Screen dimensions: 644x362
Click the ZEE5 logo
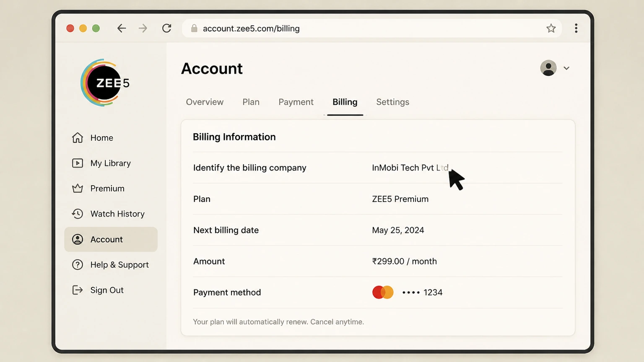tap(105, 83)
